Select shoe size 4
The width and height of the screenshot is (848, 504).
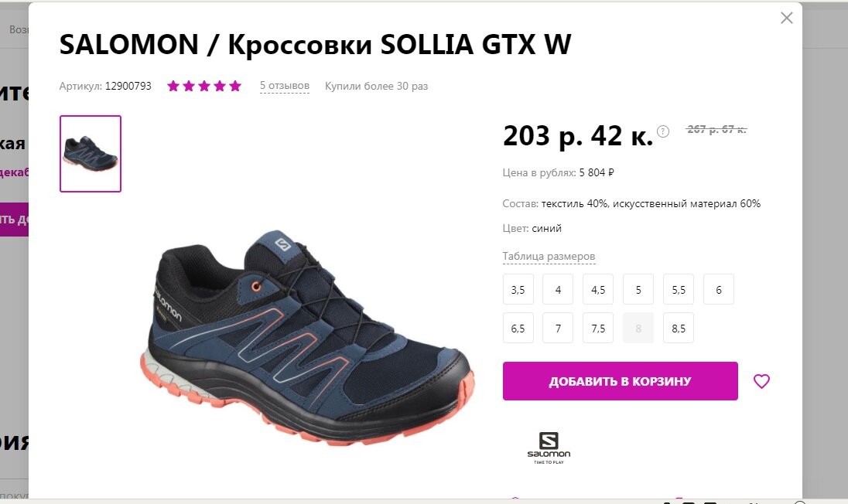(x=558, y=290)
